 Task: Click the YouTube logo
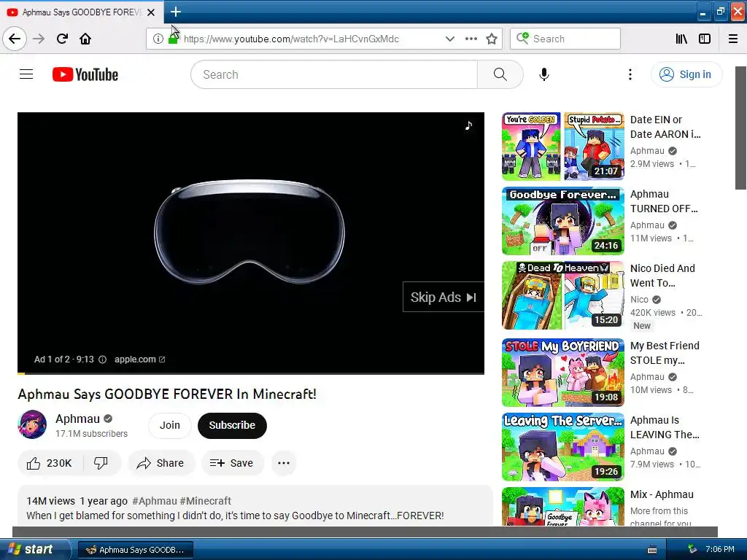click(x=85, y=75)
